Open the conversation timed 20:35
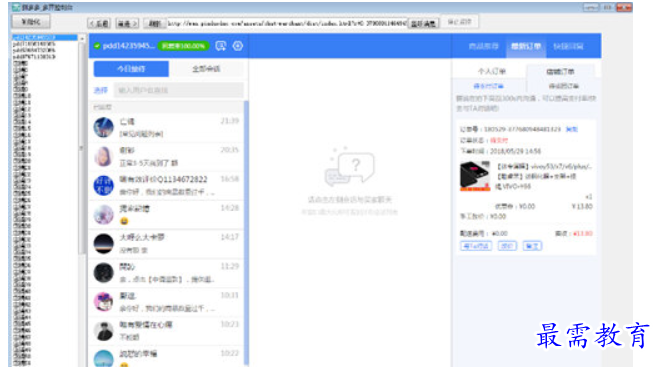This screenshot has height=367, width=658. tap(167, 156)
